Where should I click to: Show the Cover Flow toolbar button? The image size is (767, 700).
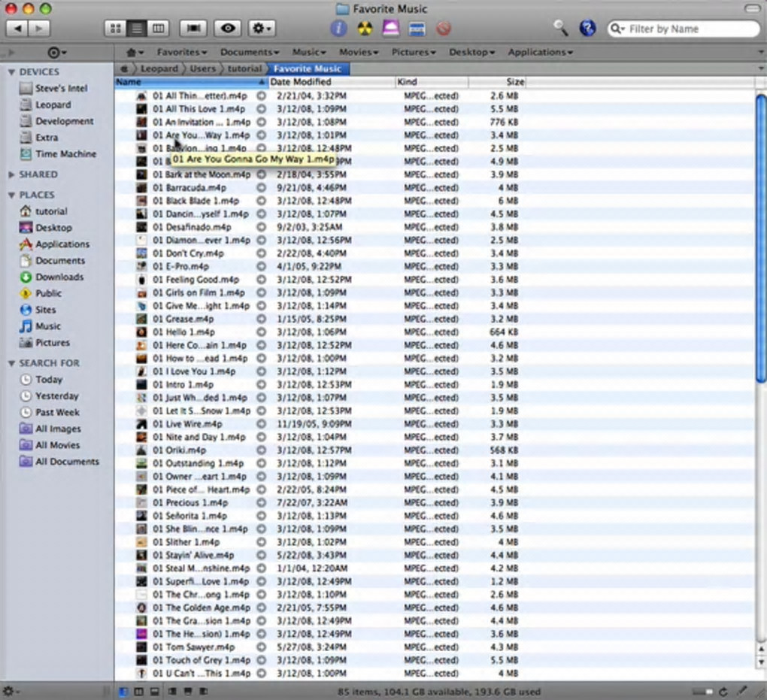point(193,29)
